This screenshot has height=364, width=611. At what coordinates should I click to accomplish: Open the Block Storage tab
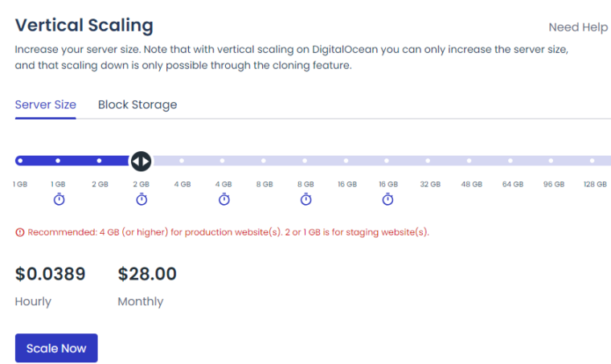[x=137, y=104]
